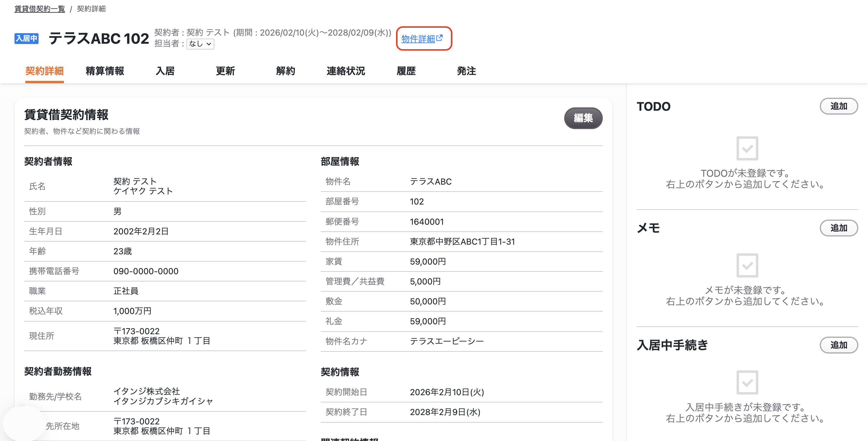This screenshot has width=868, height=441.
Task: Click the contract end date 2028年2月9日(水)
Action: click(x=445, y=412)
